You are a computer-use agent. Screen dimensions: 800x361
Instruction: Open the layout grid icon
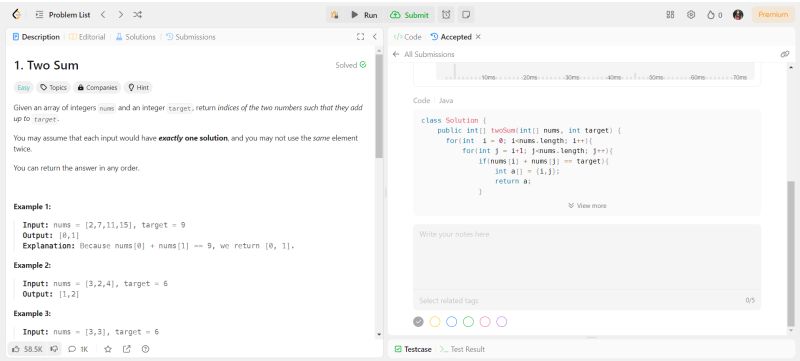pyautogui.click(x=670, y=15)
